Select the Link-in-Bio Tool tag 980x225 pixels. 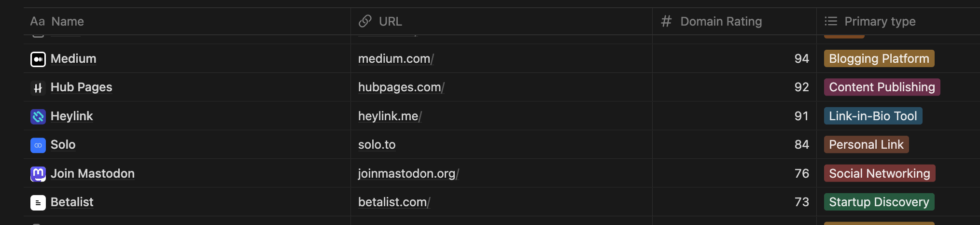coord(873,116)
